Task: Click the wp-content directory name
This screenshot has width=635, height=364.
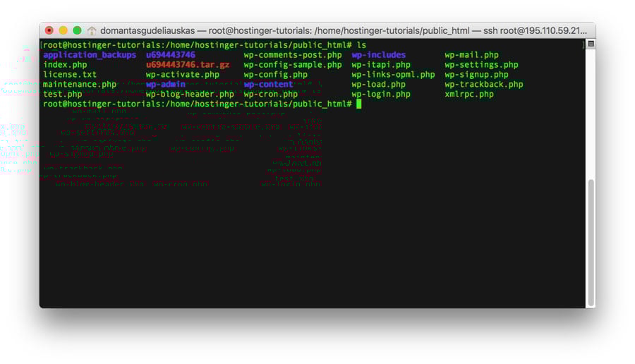Action: (x=268, y=85)
